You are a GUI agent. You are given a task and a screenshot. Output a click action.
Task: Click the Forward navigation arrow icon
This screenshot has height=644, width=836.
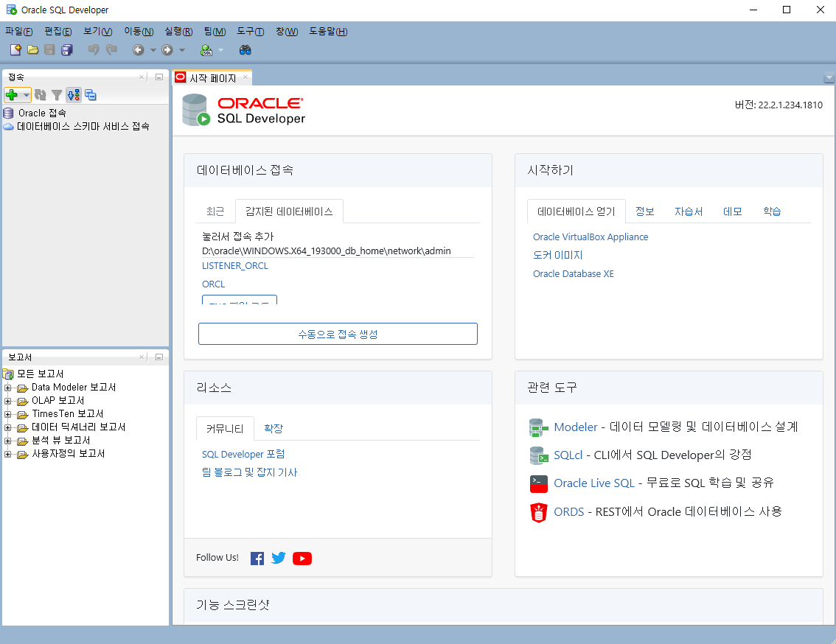click(x=167, y=50)
